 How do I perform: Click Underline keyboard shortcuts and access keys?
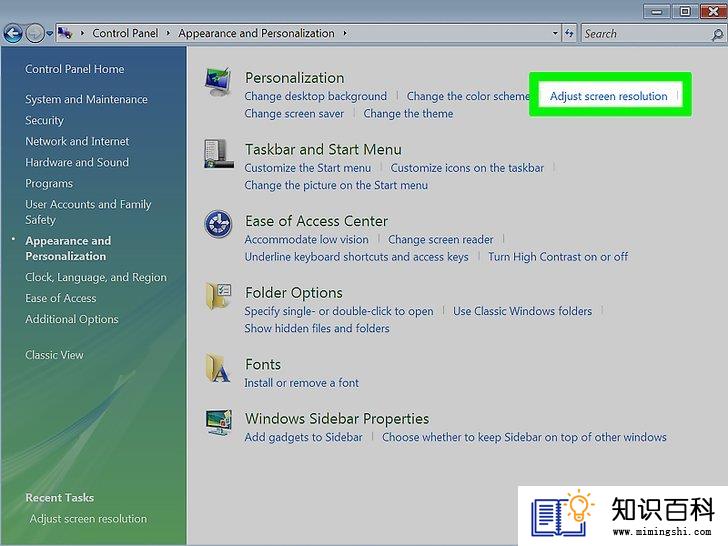coord(357,257)
